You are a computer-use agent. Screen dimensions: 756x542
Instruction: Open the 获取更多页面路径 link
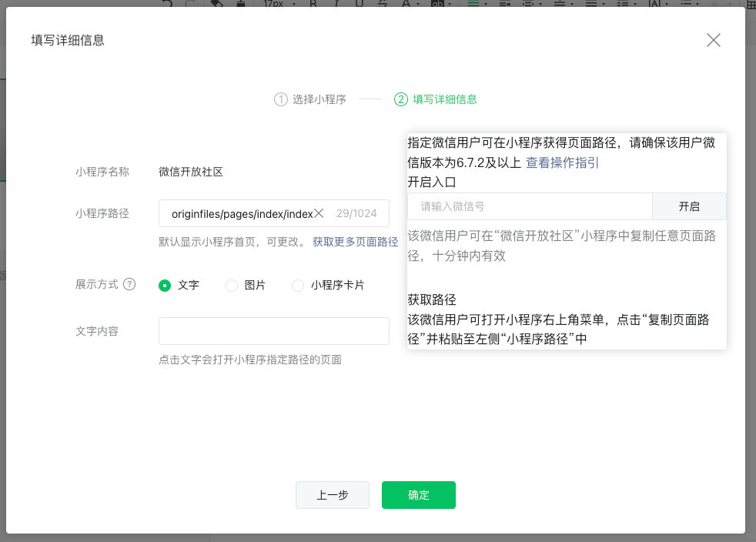[x=356, y=242]
